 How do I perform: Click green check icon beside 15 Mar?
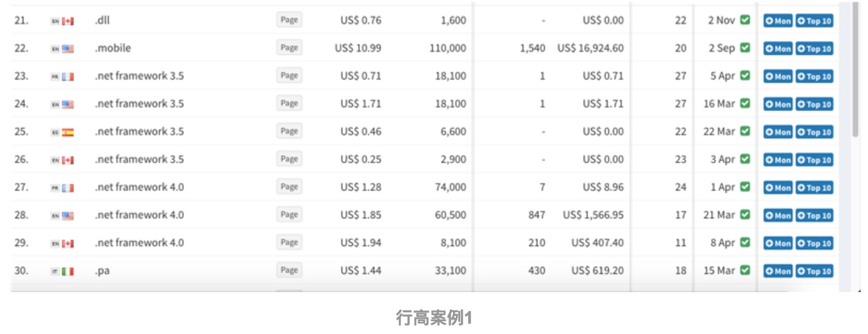745,270
